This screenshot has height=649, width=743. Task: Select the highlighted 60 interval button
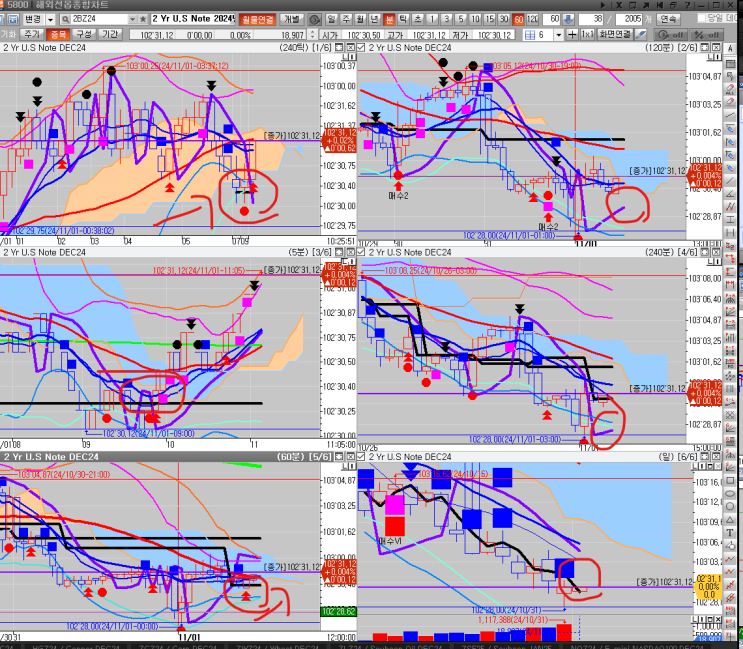518,19
